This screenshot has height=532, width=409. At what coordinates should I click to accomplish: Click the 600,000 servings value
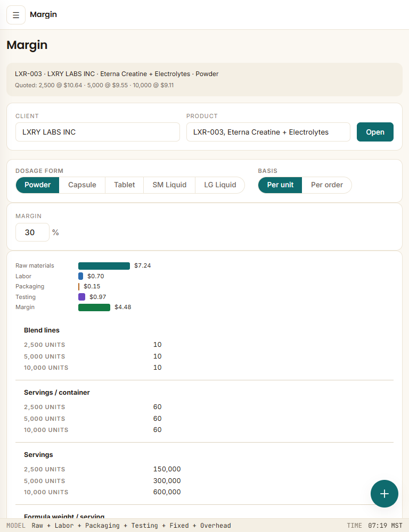pos(167,492)
